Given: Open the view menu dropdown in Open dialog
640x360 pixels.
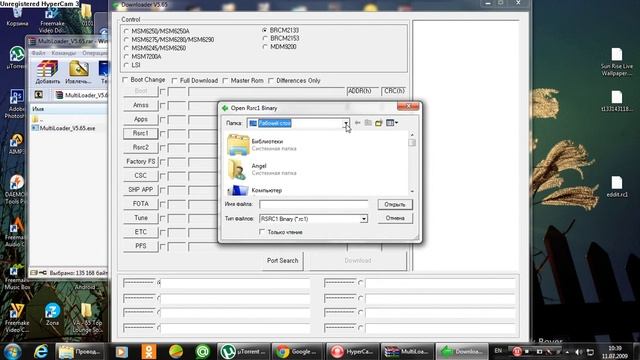Looking at the screenshot, I should pyautogui.click(x=392, y=122).
